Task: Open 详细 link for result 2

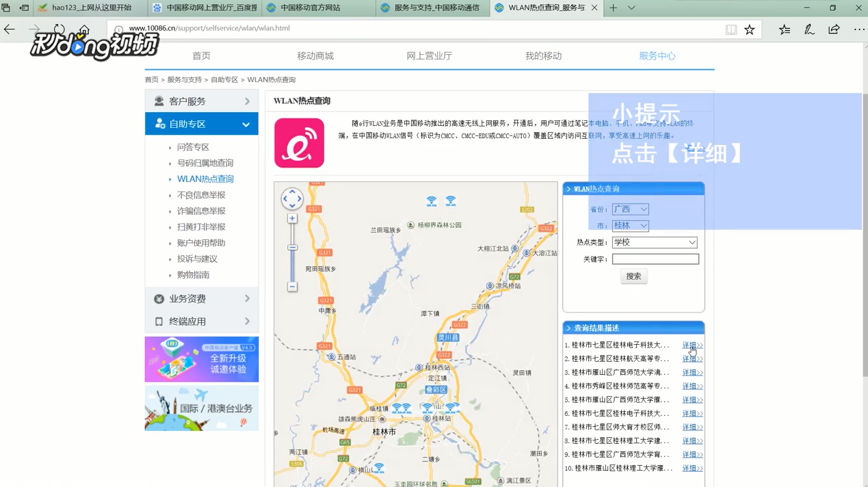Action: [692, 359]
